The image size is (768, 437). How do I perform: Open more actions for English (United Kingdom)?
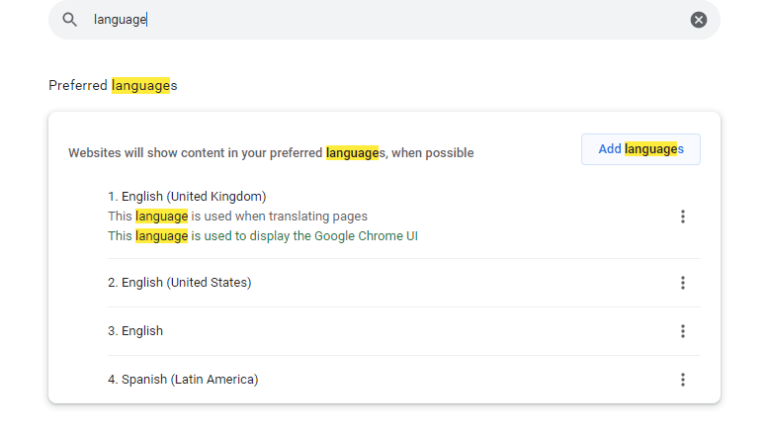point(683,216)
